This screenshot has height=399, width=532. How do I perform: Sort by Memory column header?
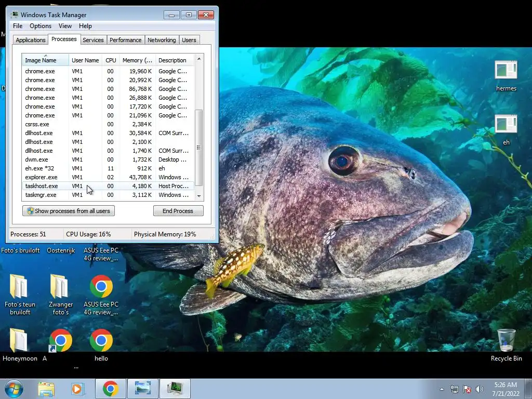point(137,60)
